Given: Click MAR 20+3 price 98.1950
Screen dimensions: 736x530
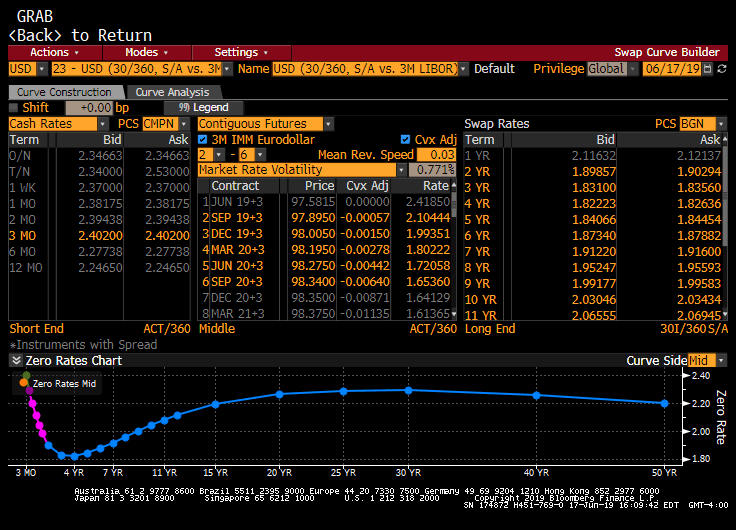Looking at the screenshot, I should pos(313,250).
